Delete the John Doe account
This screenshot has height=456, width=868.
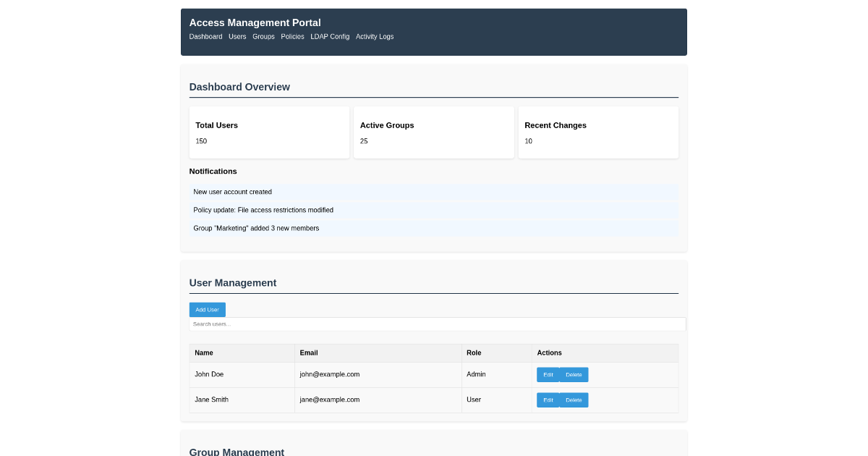coord(573,374)
